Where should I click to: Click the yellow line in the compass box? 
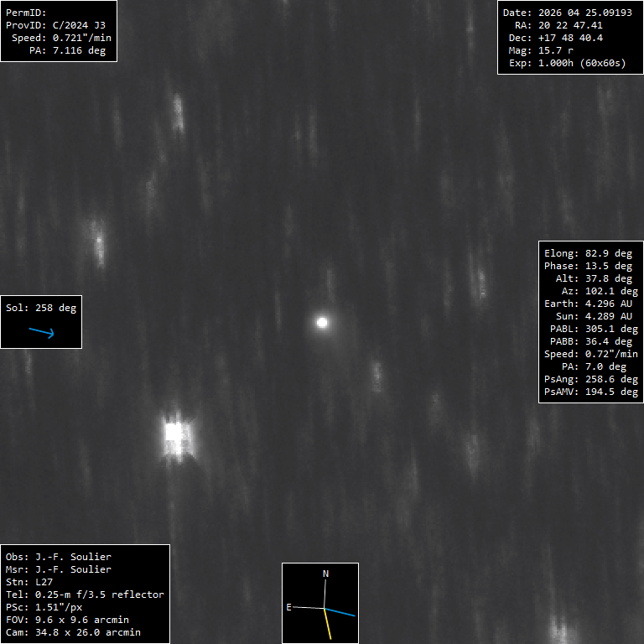click(328, 624)
